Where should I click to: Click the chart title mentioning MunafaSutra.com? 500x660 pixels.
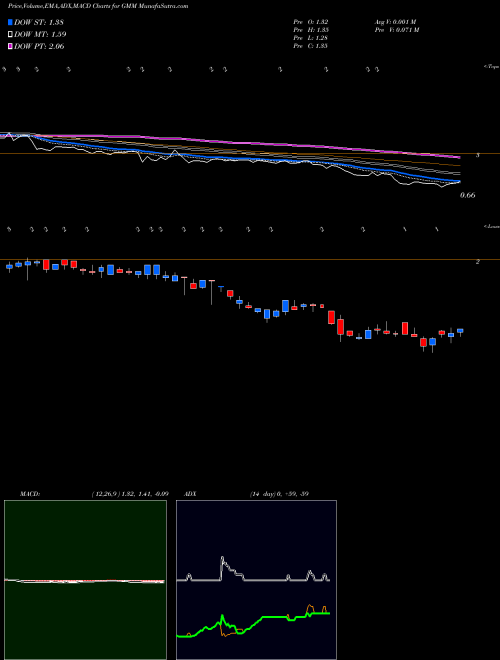tap(98, 6)
